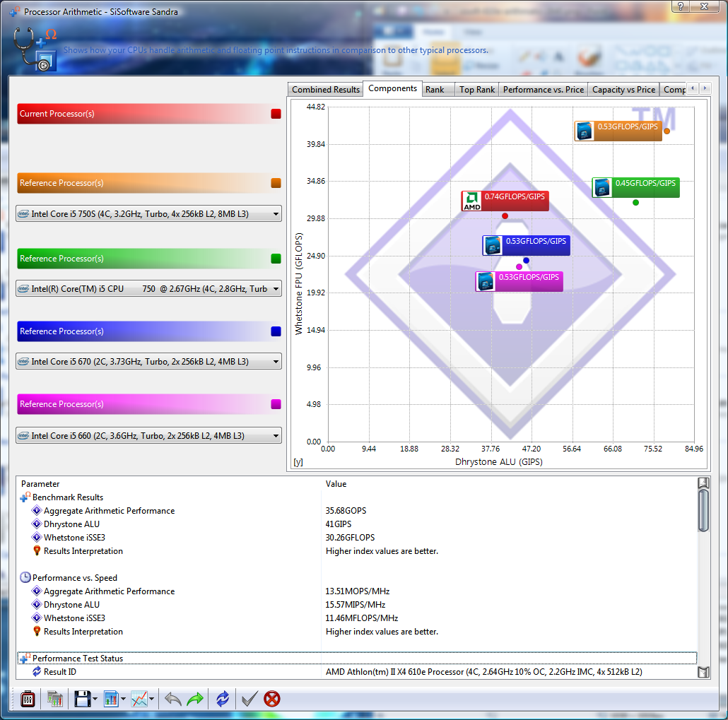Click the orange Reference Processor(s) color square
The image size is (728, 720).
276,183
